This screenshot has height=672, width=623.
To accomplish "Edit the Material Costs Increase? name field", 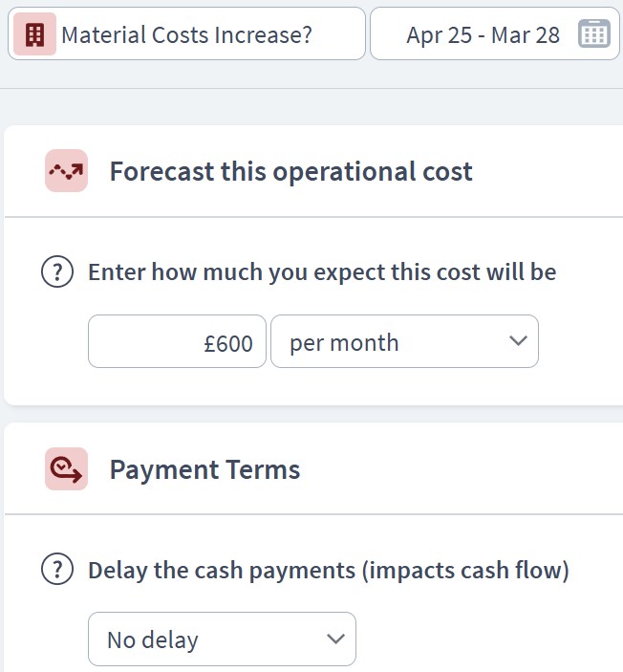I will [x=186, y=33].
